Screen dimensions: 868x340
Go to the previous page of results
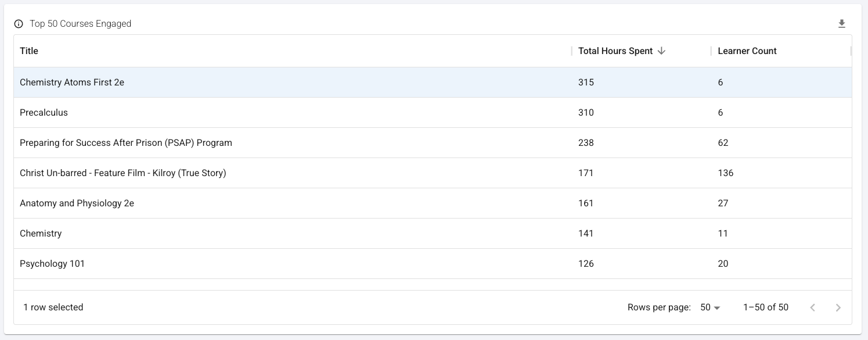coord(813,307)
